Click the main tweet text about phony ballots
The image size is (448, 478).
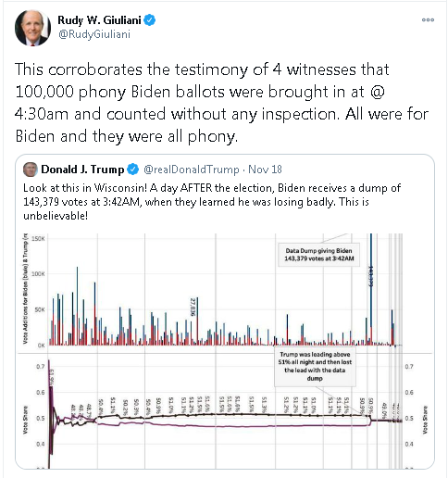click(x=221, y=103)
